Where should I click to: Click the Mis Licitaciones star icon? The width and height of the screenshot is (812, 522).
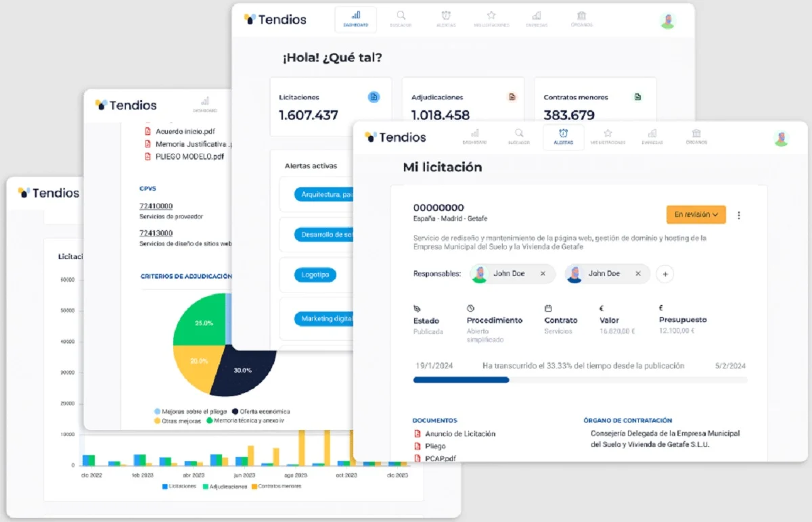pyautogui.click(x=491, y=18)
